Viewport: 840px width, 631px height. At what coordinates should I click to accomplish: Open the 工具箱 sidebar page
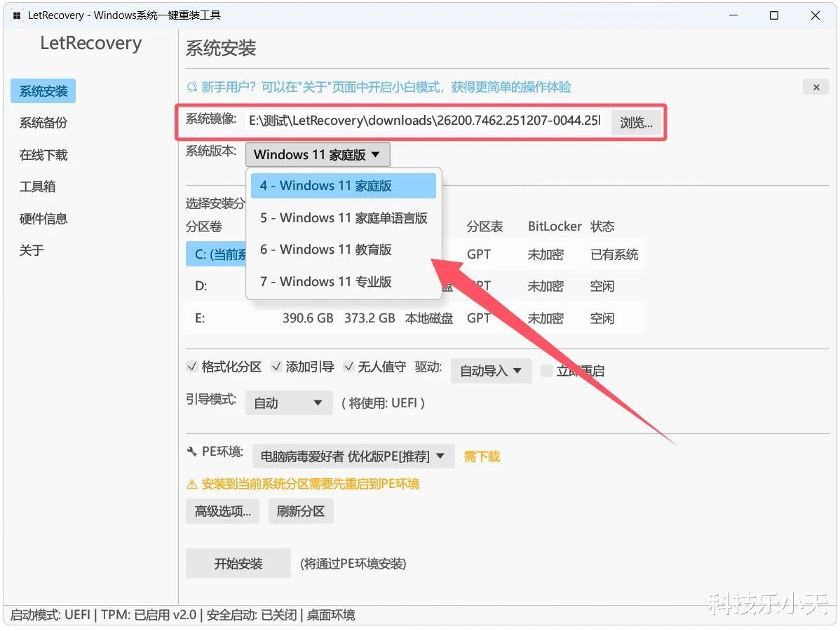pyautogui.click(x=37, y=186)
